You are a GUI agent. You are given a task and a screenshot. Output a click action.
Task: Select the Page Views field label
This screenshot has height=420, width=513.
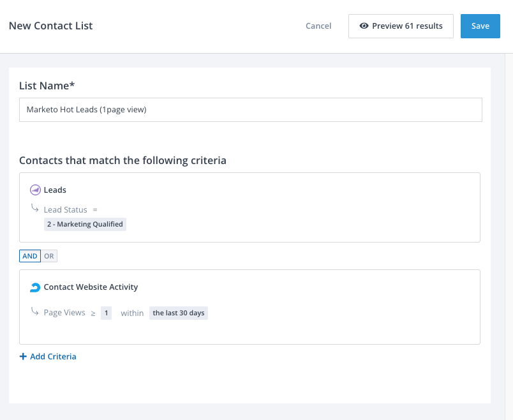(64, 313)
